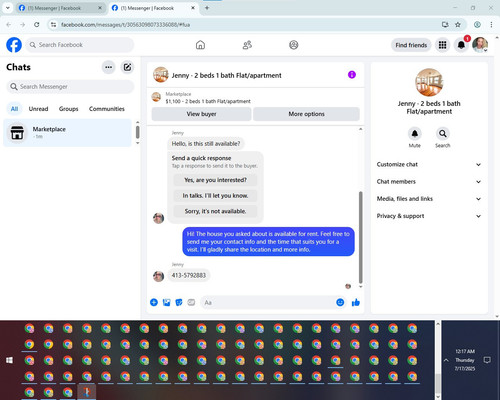Go to the Home feed icon

point(200,45)
